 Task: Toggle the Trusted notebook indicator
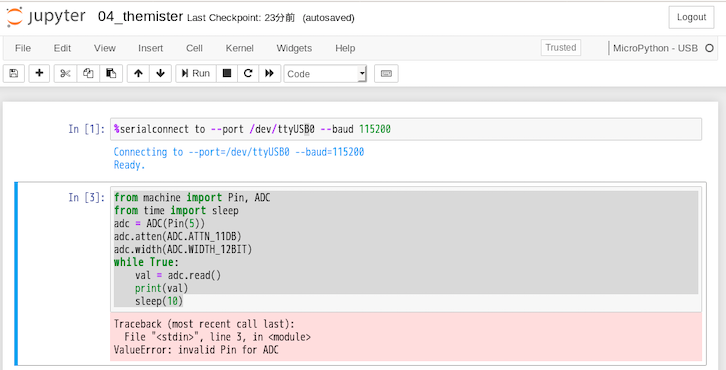click(x=561, y=47)
